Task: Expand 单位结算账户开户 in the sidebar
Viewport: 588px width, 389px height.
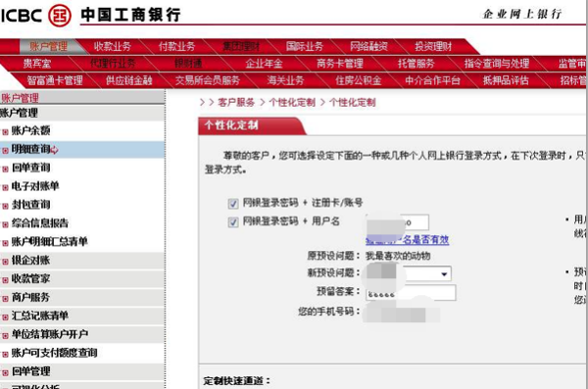Action: point(50,334)
